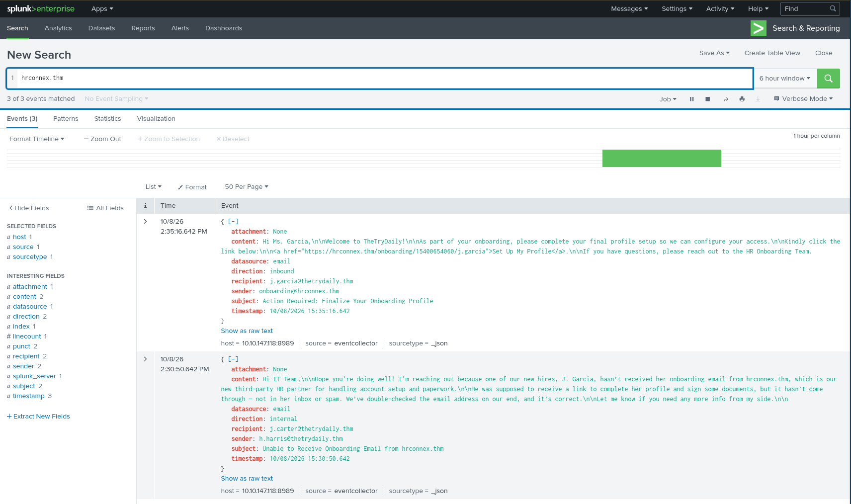
Task: Open the Datasets tab
Action: (x=101, y=28)
